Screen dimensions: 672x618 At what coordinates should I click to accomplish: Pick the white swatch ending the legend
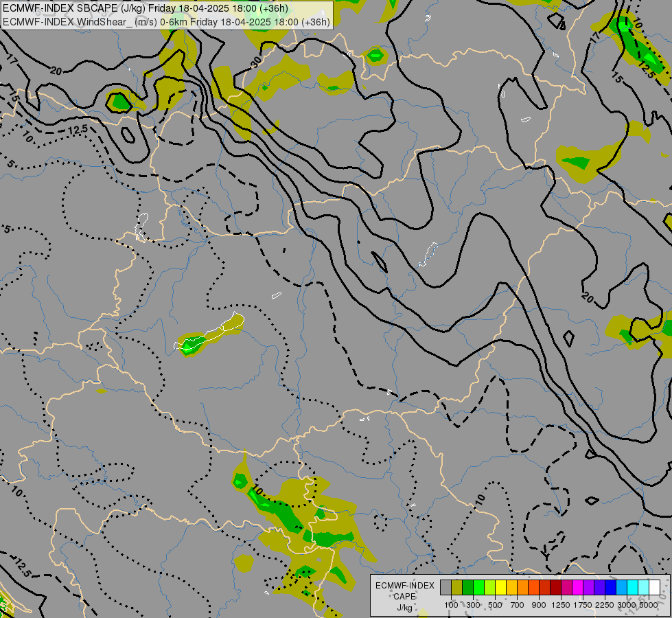pyautogui.click(x=654, y=587)
